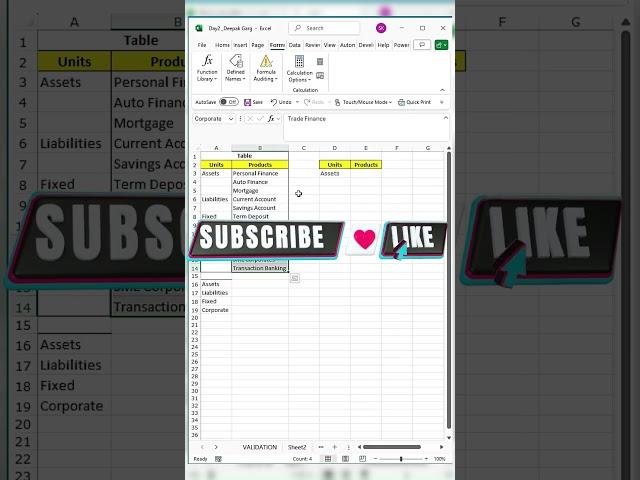Toggle the AutoSave switch
The height and width of the screenshot is (480, 640).
229,102
